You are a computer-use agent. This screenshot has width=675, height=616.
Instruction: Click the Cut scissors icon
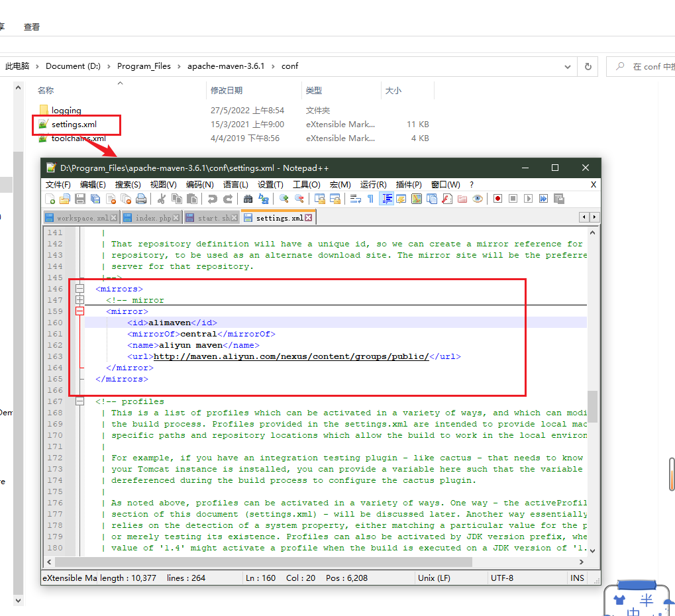click(162, 199)
